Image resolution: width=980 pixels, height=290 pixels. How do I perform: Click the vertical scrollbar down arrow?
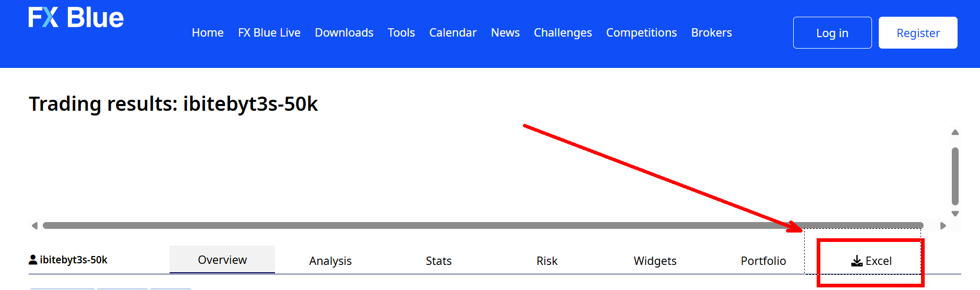pos(955,214)
